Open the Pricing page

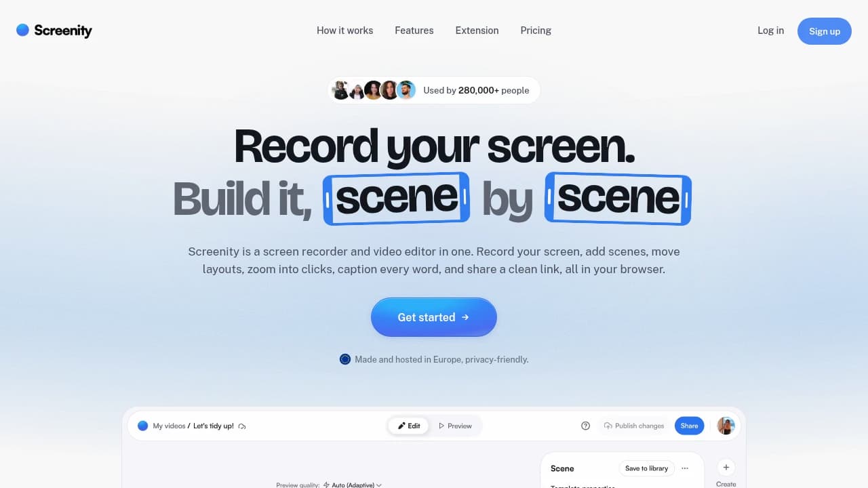[x=536, y=30]
